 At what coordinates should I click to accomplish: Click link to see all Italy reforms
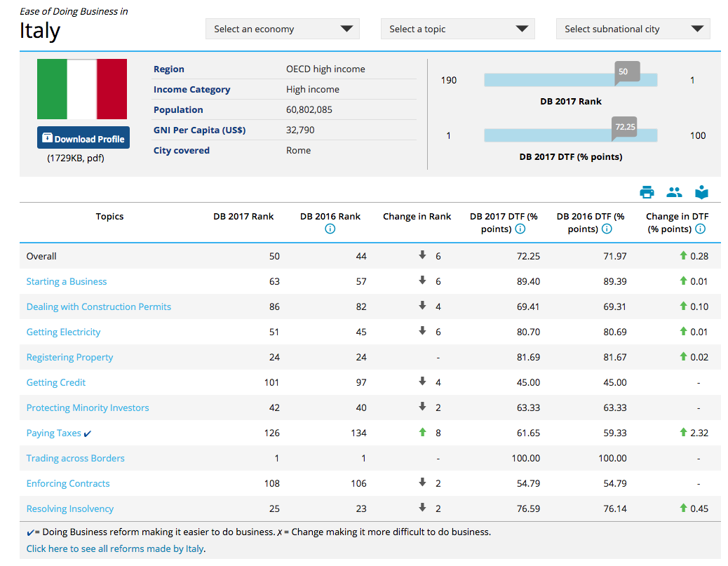(115, 549)
